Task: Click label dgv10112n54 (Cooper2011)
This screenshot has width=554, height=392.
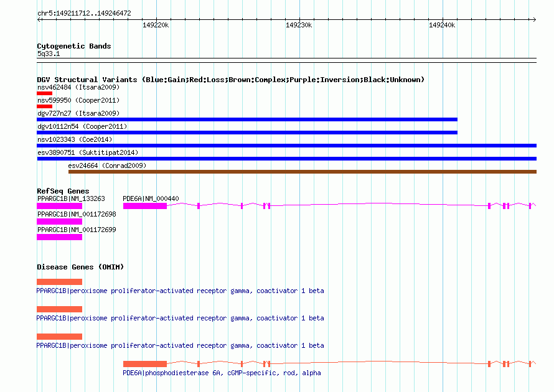Action: pos(82,126)
